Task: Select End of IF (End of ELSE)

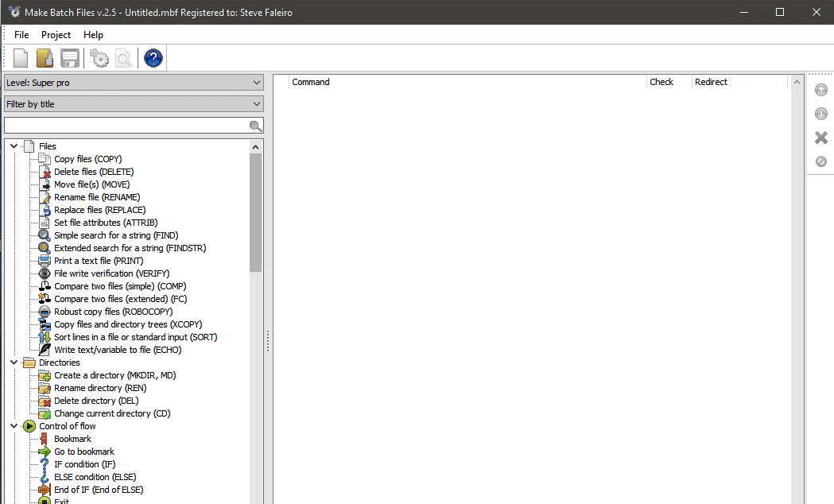Action: pyautogui.click(x=99, y=490)
